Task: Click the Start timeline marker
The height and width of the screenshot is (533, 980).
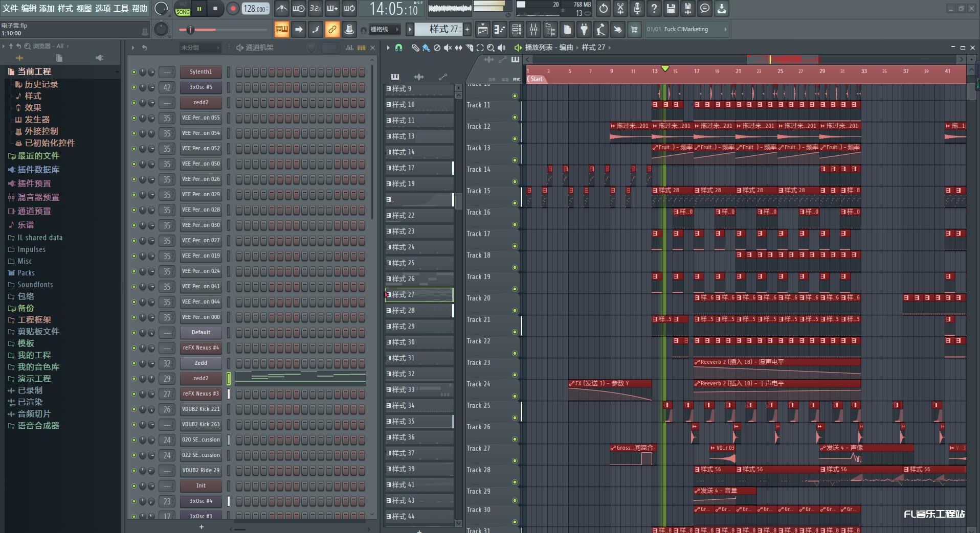Action: [x=536, y=79]
